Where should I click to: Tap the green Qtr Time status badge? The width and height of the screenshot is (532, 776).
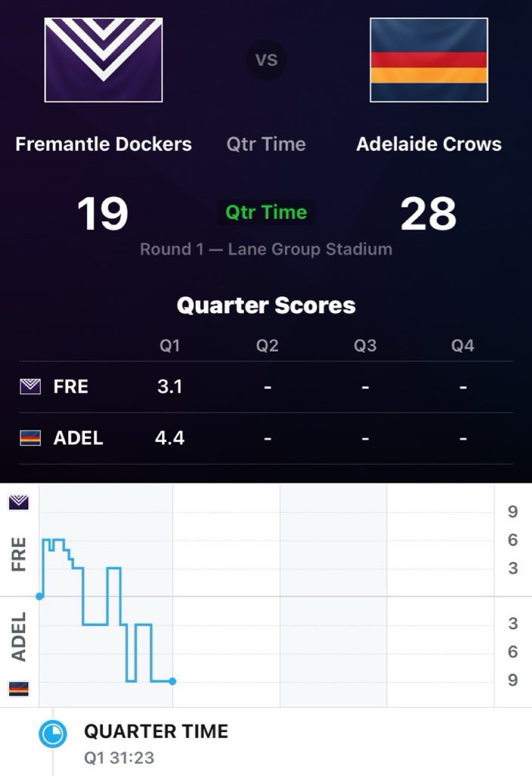point(266,212)
